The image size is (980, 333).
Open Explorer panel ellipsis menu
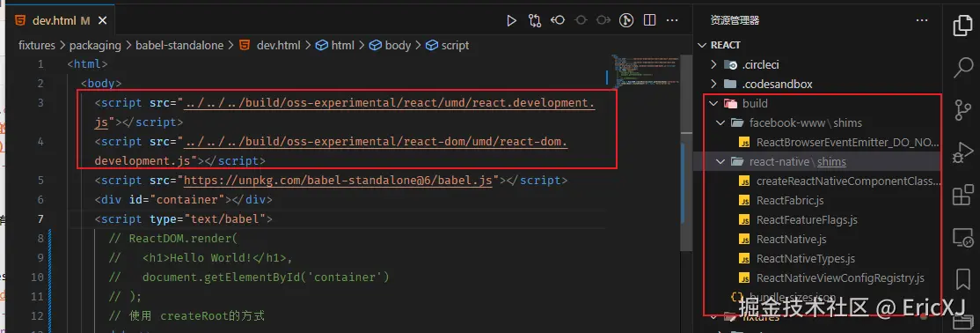pos(922,20)
